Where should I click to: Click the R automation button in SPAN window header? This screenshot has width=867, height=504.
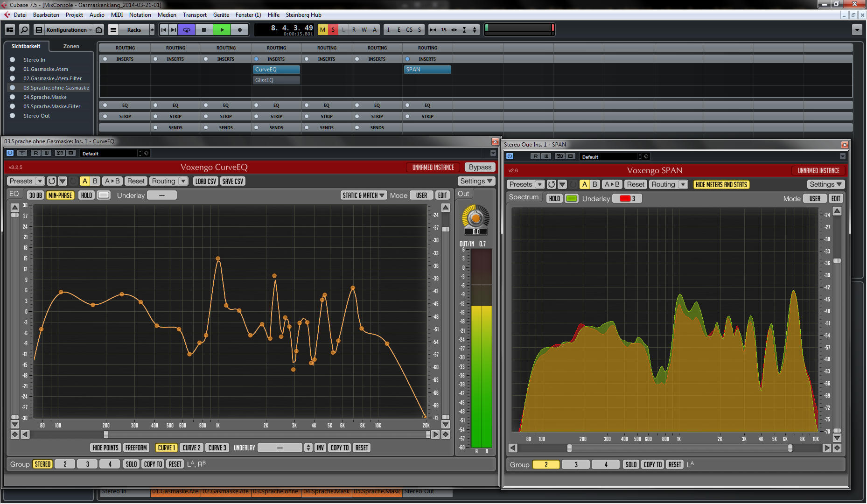(536, 156)
